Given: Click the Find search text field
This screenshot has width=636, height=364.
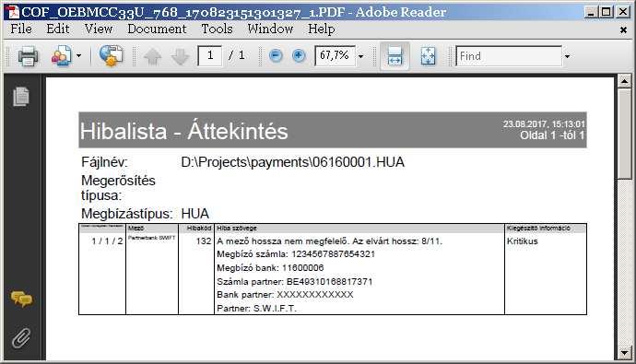Looking at the screenshot, I should coord(509,56).
